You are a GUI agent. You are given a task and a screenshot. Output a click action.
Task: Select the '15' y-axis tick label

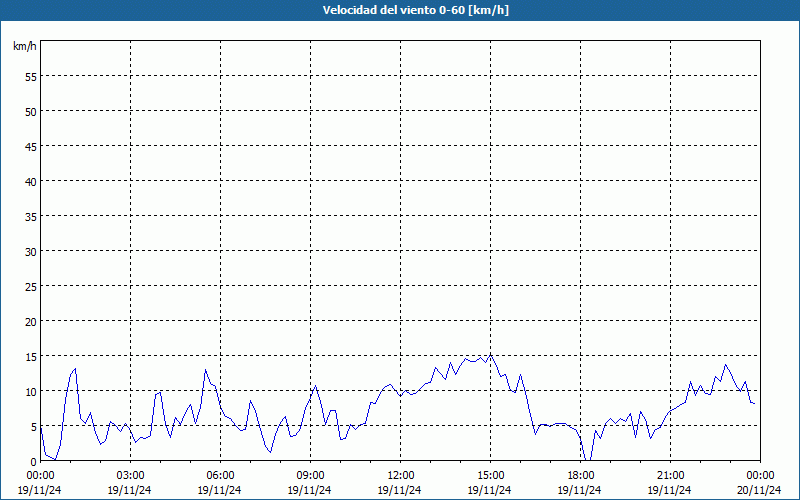click(x=31, y=357)
